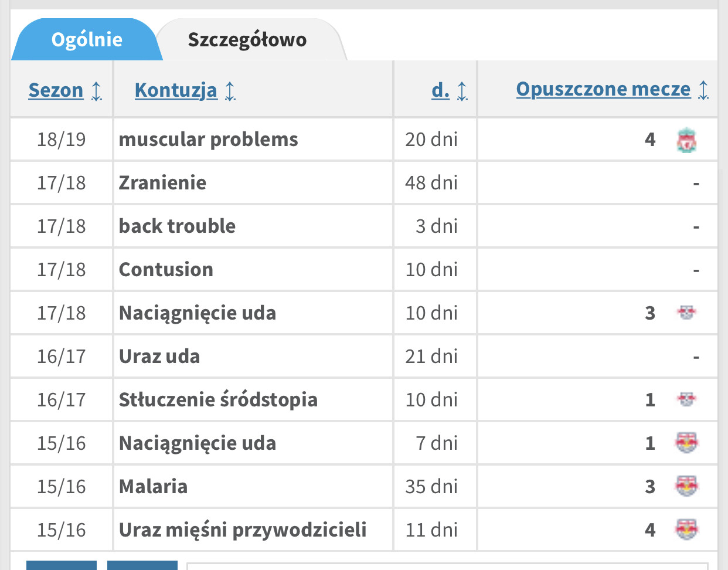Select the Ogólnie tab

[87, 39]
